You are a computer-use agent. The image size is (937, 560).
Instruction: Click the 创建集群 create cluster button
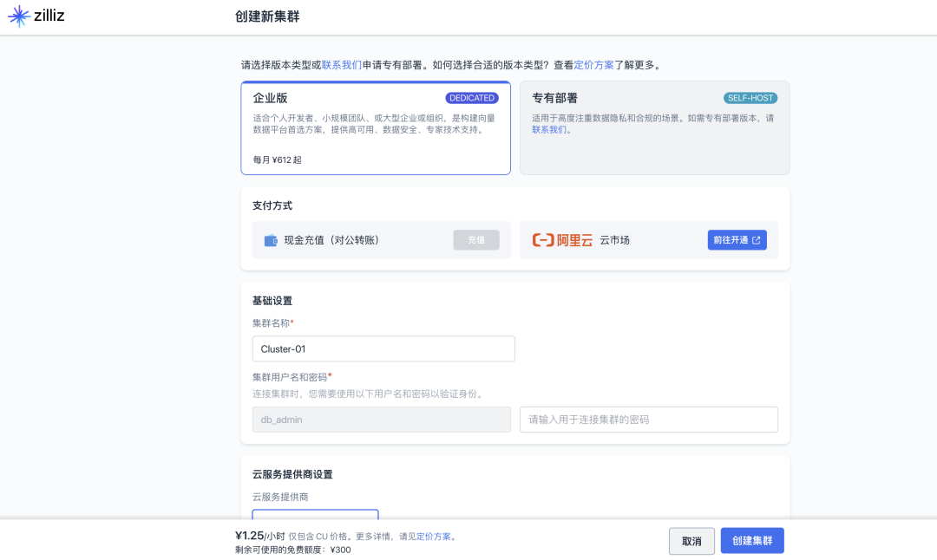click(x=752, y=540)
